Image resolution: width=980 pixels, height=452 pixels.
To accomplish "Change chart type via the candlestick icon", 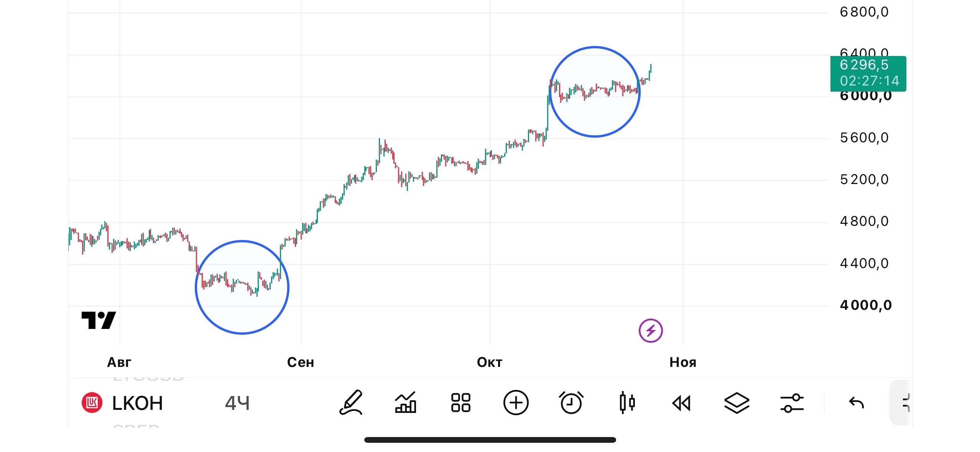I will pos(627,403).
